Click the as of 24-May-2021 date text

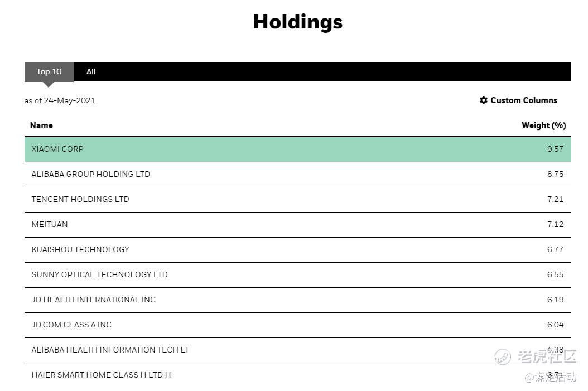pyautogui.click(x=60, y=101)
